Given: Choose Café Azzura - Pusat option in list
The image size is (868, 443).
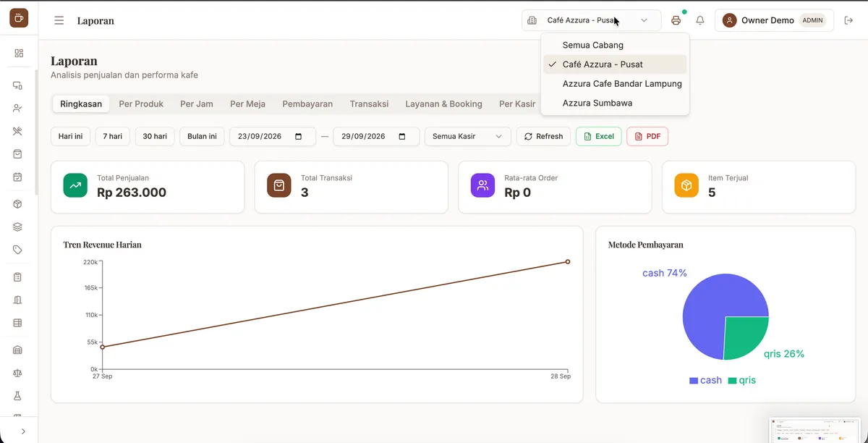Looking at the screenshot, I should (x=615, y=64).
